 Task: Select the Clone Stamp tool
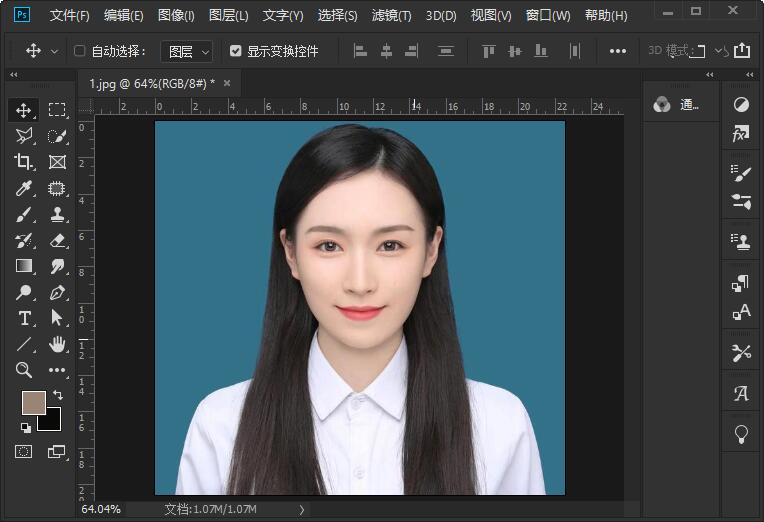[57, 214]
